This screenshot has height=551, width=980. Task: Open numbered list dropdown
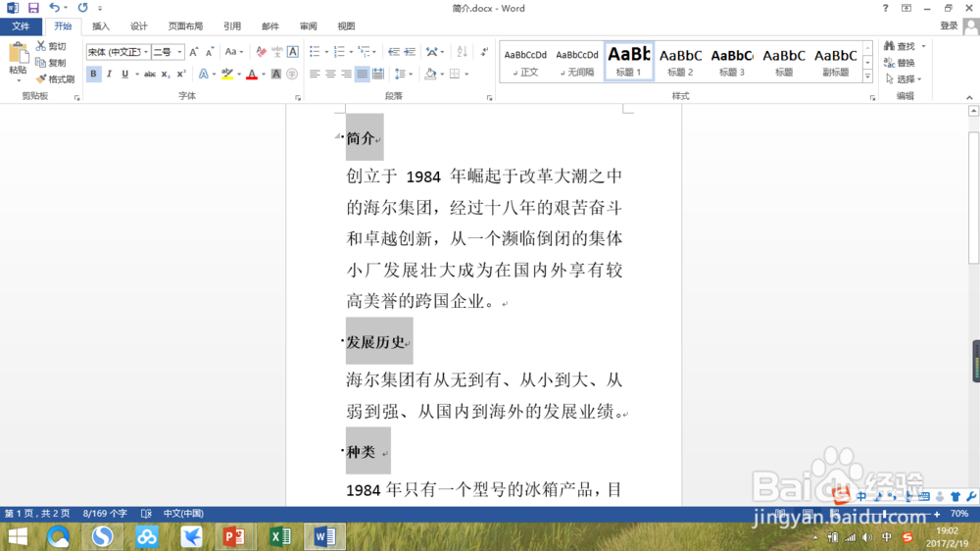click(351, 52)
